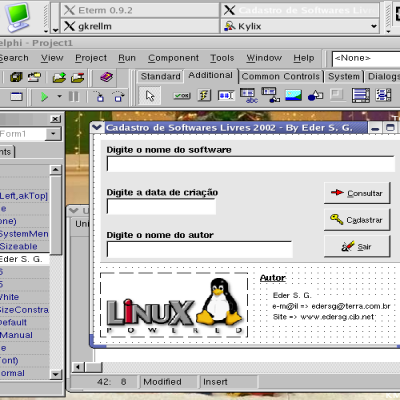Pick the CheckListBox component icon
The height and width of the screenshot is (400, 400).
[x=383, y=95]
